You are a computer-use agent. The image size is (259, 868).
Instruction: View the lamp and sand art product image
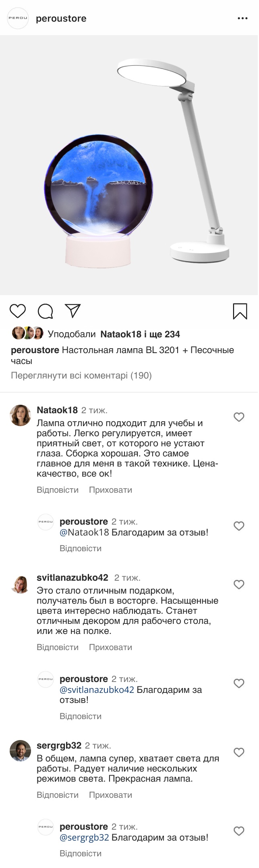point(129,165)
